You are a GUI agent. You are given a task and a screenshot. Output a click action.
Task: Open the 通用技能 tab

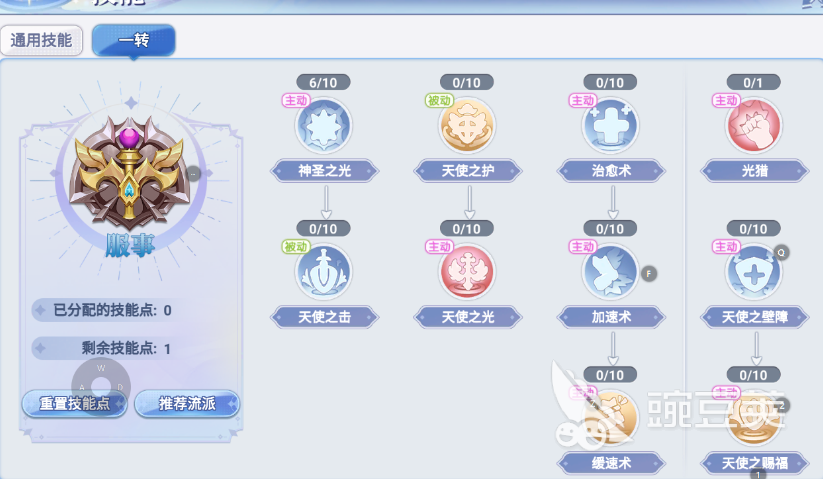click(41, 40)
